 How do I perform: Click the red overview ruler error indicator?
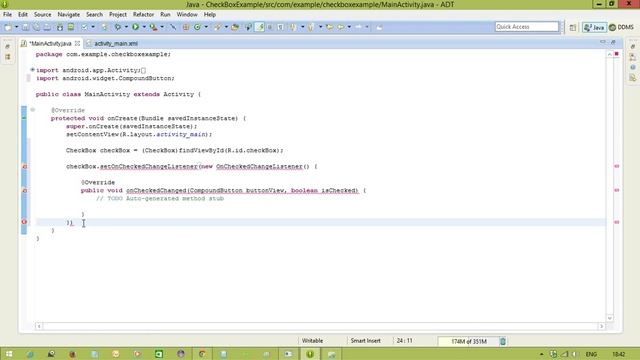[616, 54]
